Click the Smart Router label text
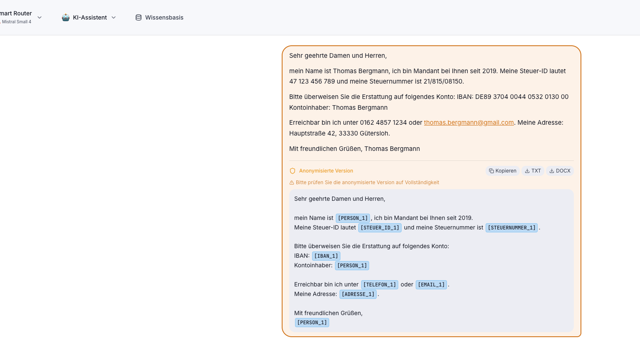Viewport: 640px width, 360px height. pyautogui.click(x=16, y=13)
